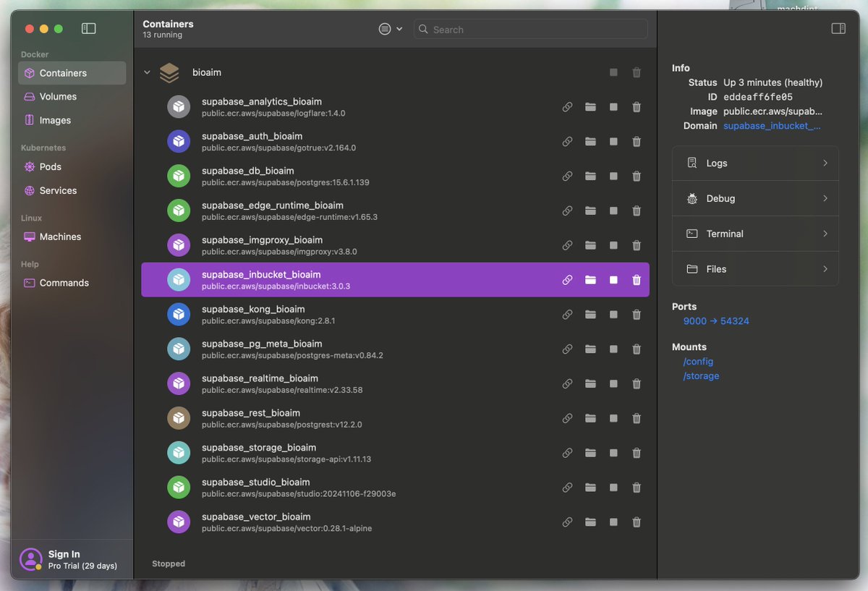Open Terminal for selected container
Screen dimensions: 868x591
(x=755, y=234)
